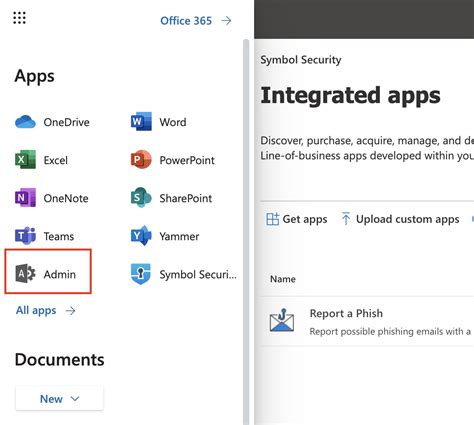Click the arrow next to Office 365
Image resolution: width=474 pixels, height=425 pixels.
pyautogui.click(x=226, y=21)
